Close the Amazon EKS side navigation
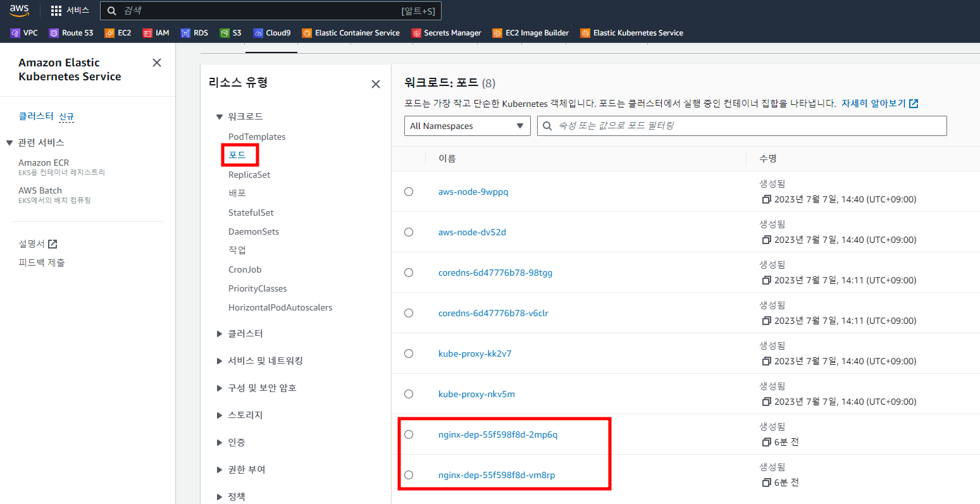Screen dimensions: 980x504 157,63
